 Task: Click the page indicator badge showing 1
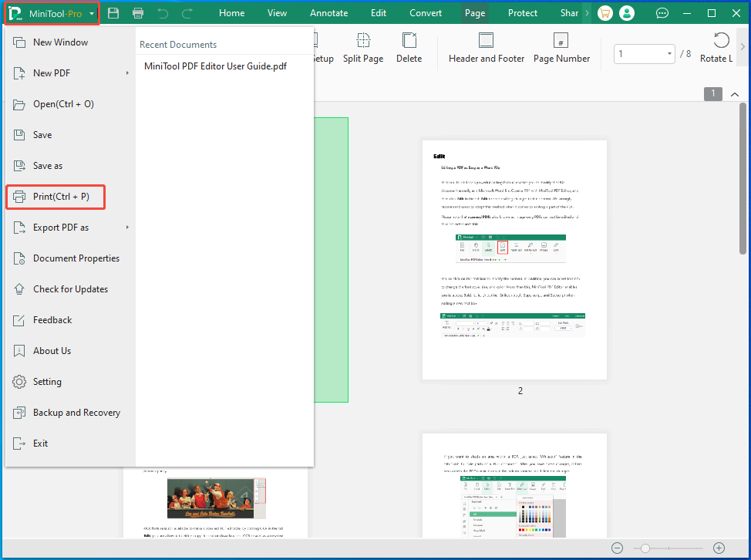(712, 94)
